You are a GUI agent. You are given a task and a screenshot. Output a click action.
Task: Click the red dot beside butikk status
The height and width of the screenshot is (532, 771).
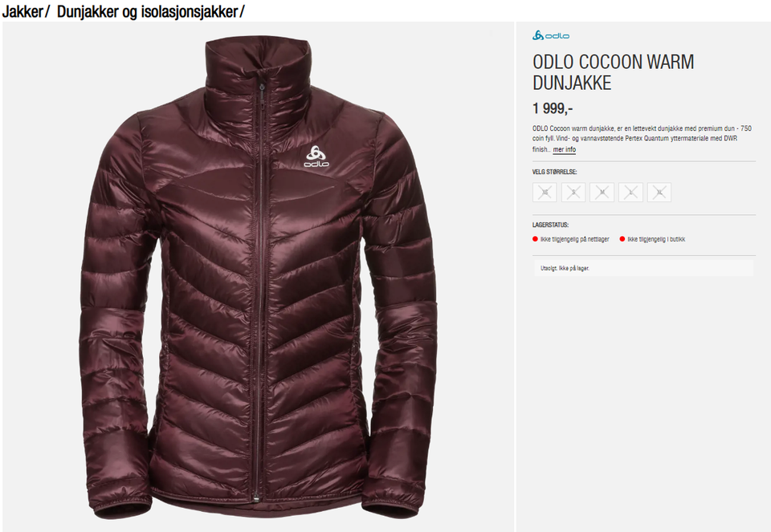point(622,239)
